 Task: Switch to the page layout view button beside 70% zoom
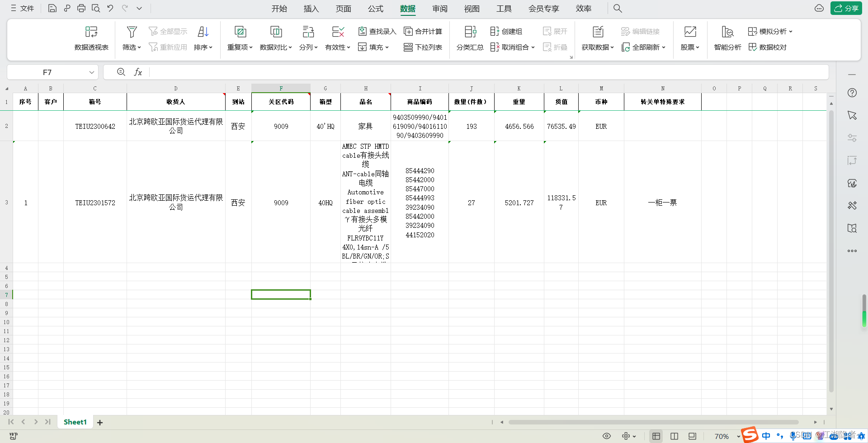(692, 436)
